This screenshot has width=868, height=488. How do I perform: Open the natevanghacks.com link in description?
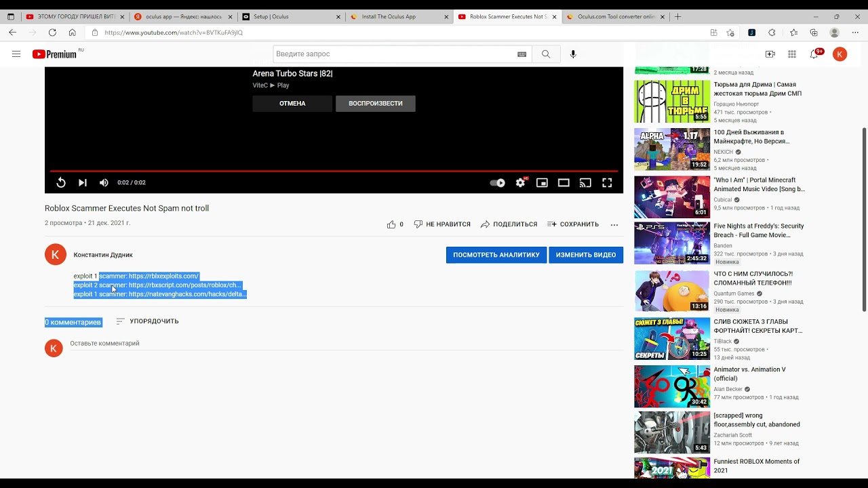(x=187, y=294)
